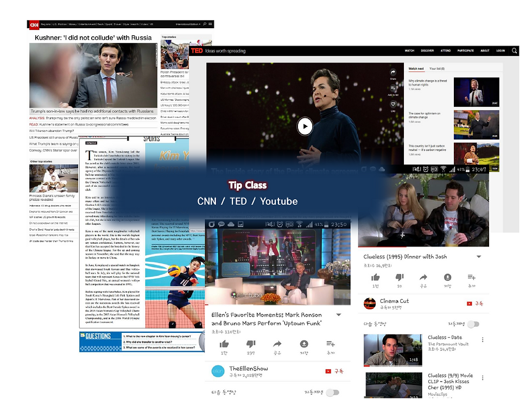Open CNN search magnifier icon
Viewport: 532px width, 399px height.
(x=205, y=24)
